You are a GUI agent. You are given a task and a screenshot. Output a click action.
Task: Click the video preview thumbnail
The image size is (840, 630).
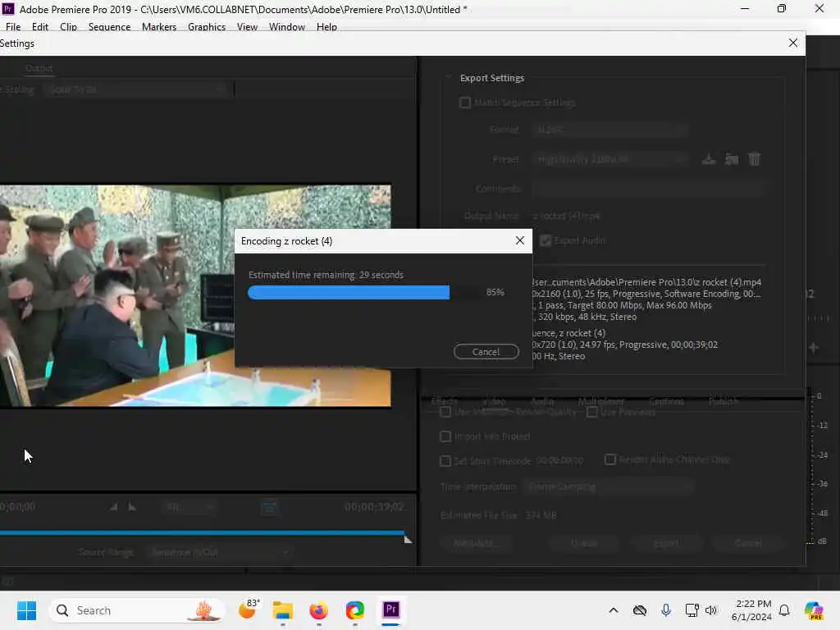pyautogui.click(x=195, y=295)
